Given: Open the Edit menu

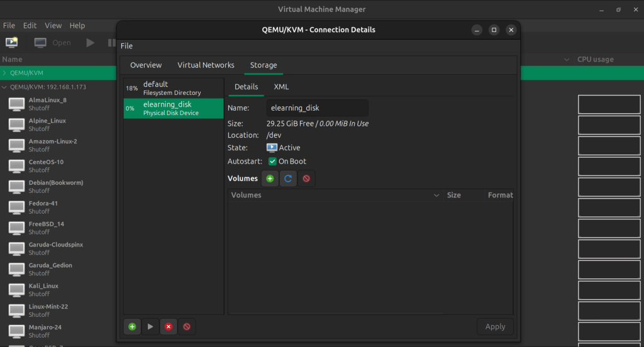Looking at the screenshot, I should tap(30, 26).
